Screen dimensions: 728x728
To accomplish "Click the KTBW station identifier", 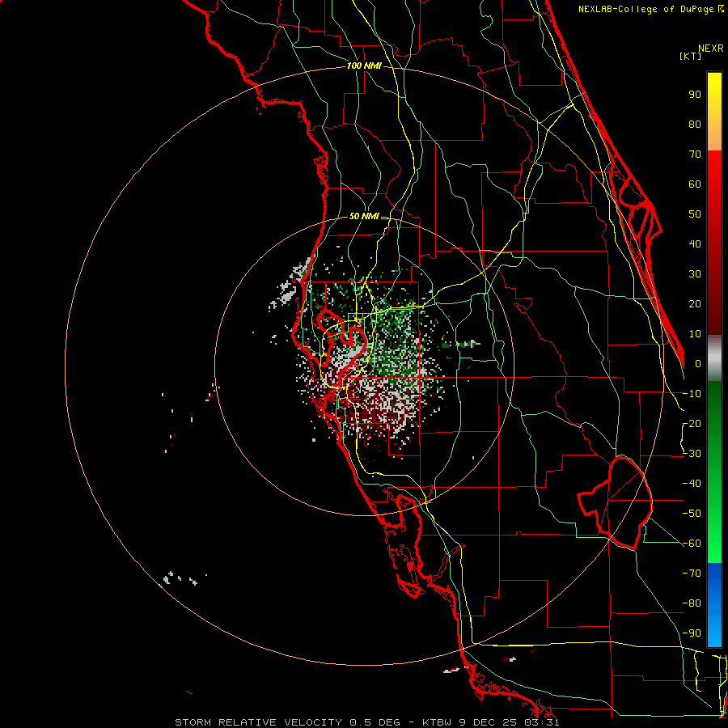I will pos(437,722).
